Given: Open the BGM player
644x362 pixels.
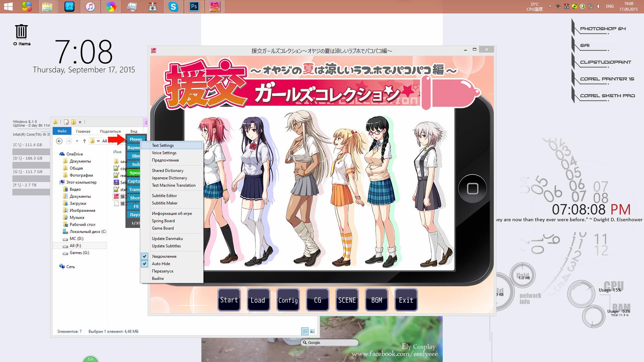Looking at the screenshot, I should point(376,300).
